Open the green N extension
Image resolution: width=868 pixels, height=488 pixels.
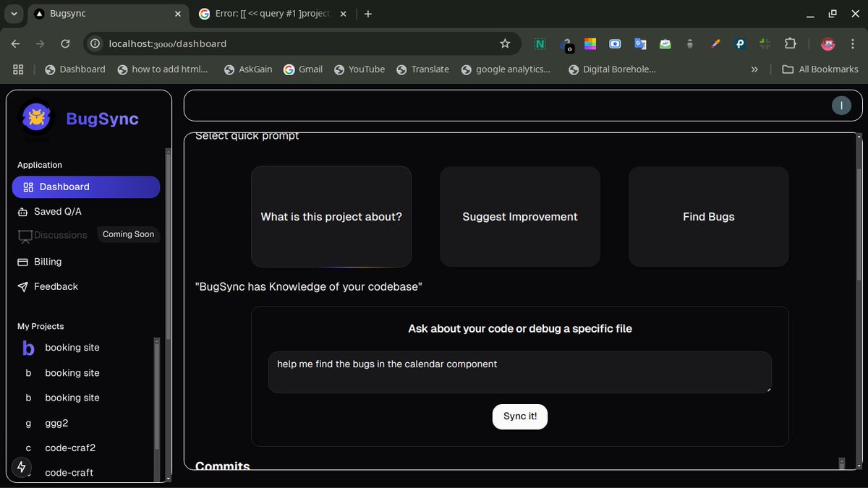(540, 43)
